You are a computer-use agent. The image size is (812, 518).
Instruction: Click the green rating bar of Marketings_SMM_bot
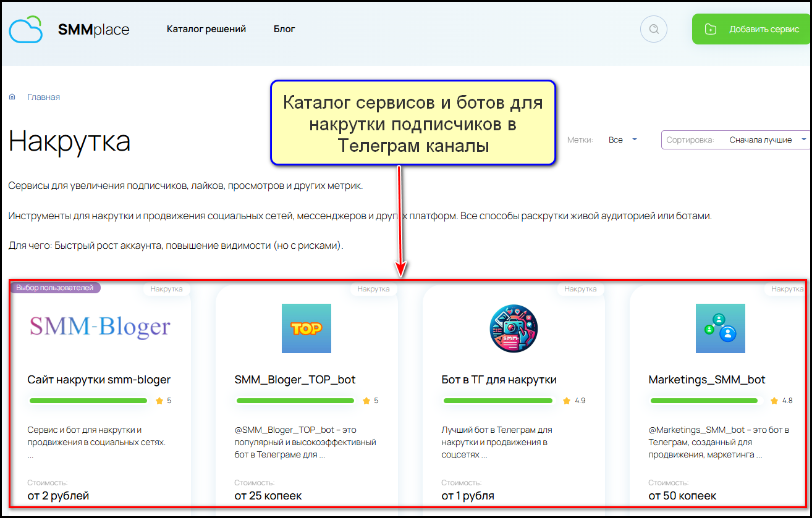click(x=704, y=401)
